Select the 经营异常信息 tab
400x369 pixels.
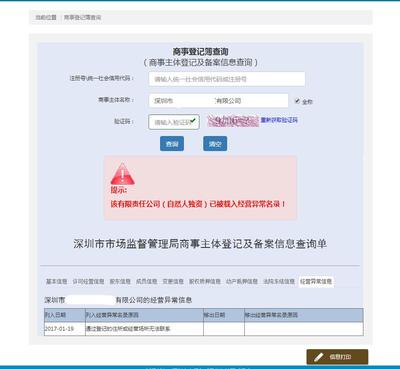tap(316, 282)
